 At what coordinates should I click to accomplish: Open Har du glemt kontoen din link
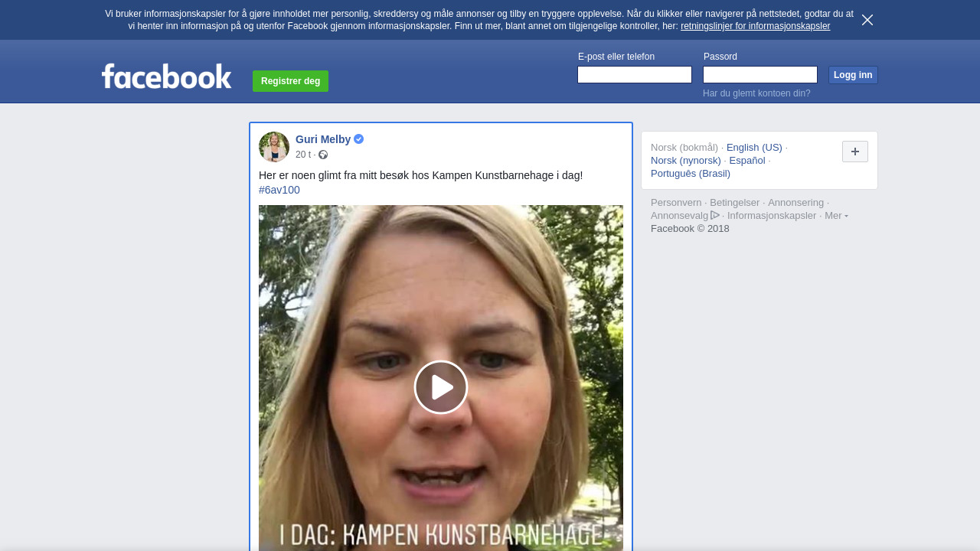[x=756, y=93]
